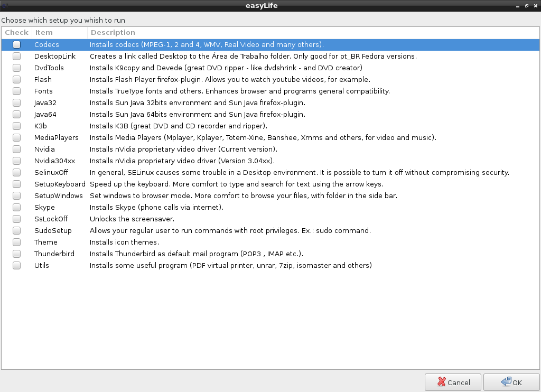Maximize the easyLife window
Screen dimensions: 541x392
(x=527, y=6)
